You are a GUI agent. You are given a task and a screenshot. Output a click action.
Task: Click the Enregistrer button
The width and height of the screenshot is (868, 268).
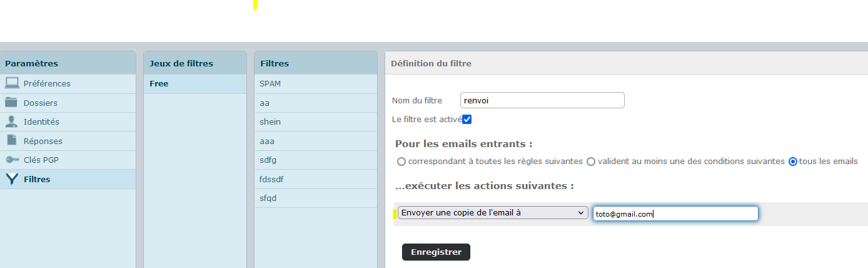pyautogui.click(x=436, y=252)
